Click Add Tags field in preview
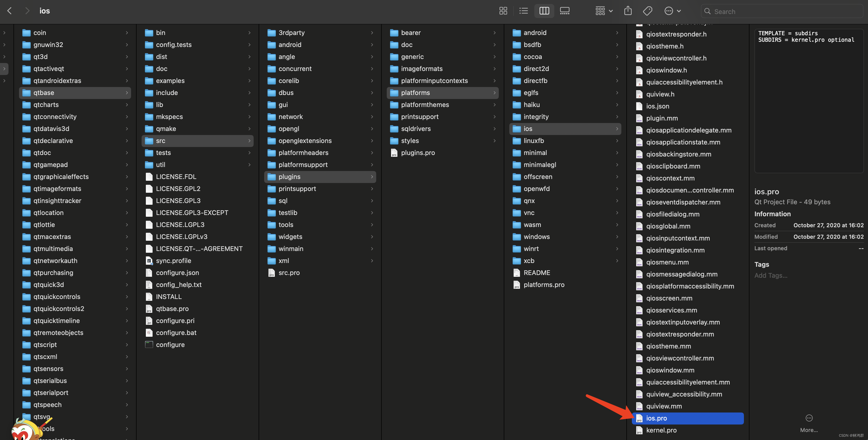868x440 pixels. (771, 275)
